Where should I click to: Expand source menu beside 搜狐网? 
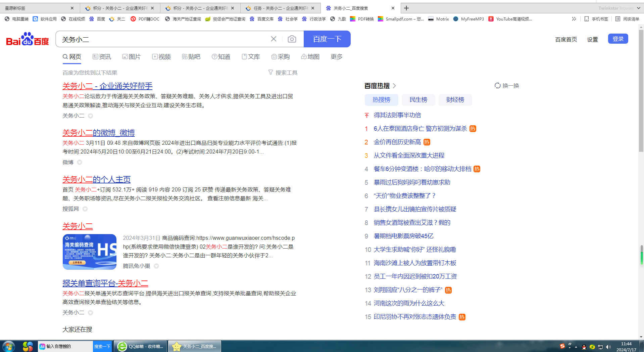pyautogui.click(x=85, y=209)
